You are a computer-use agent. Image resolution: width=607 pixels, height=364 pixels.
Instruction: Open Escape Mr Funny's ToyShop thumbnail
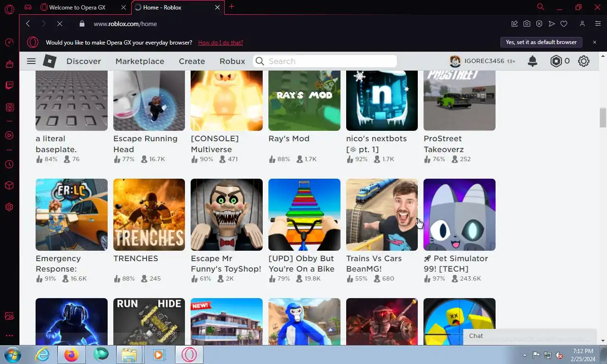[x=227, y=215]
